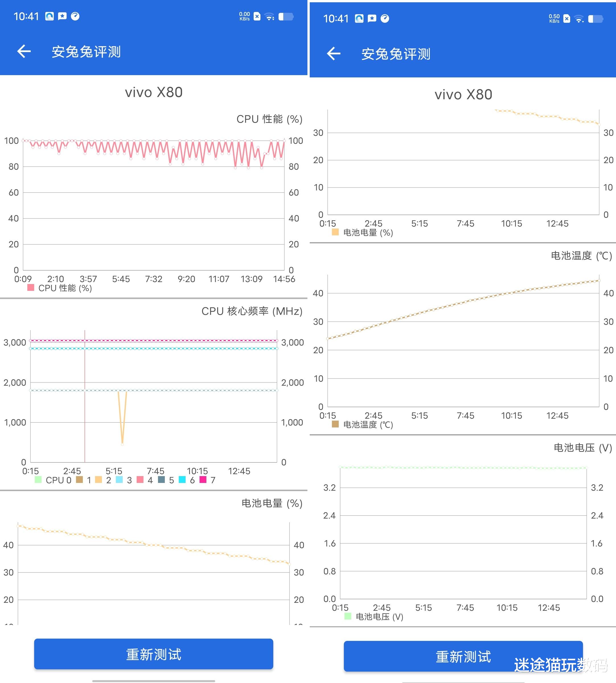
Task: Tap the 电池温度 (℃) chart heading
Action: 582,256
